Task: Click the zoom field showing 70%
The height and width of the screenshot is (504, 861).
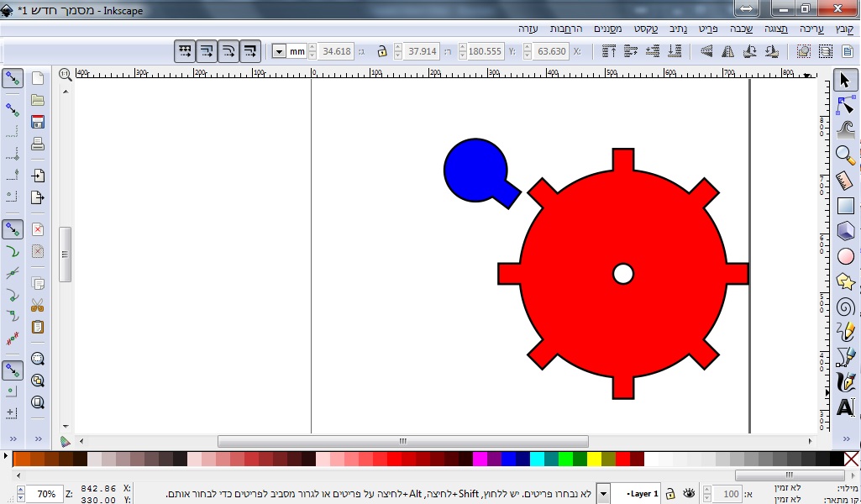Action: (x=45, y=494)
